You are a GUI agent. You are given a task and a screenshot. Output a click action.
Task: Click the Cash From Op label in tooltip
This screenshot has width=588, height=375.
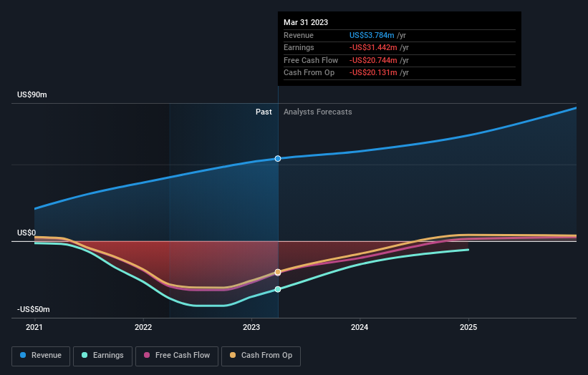click(x=309, y=73)
